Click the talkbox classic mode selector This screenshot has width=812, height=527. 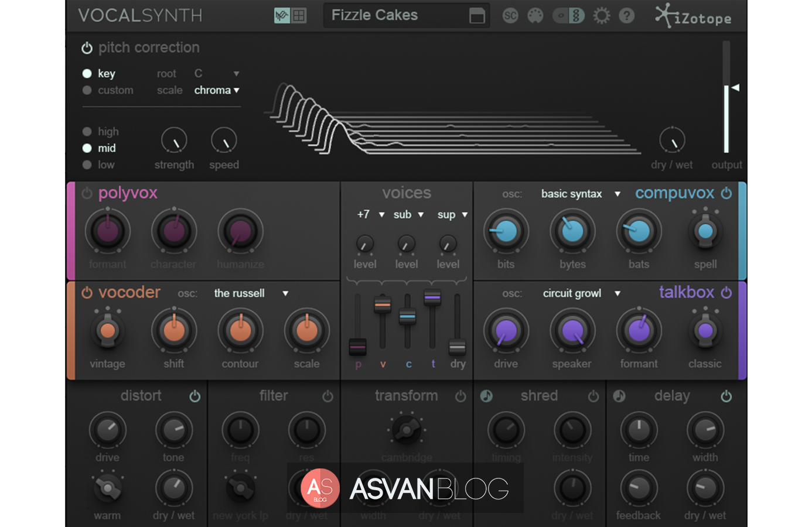click(x=705, y=330)
